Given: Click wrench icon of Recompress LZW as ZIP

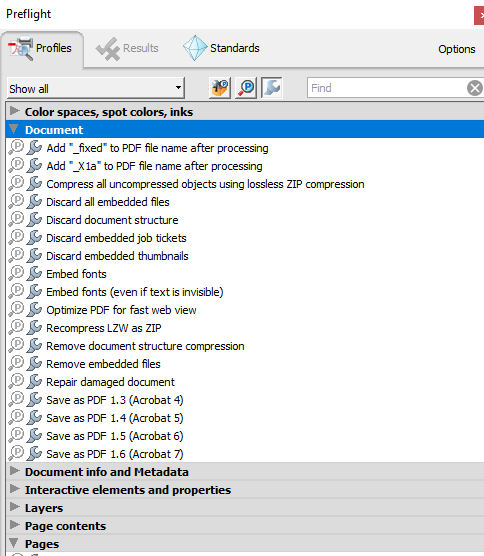Looking at the screenshot, I should point(34,328).
